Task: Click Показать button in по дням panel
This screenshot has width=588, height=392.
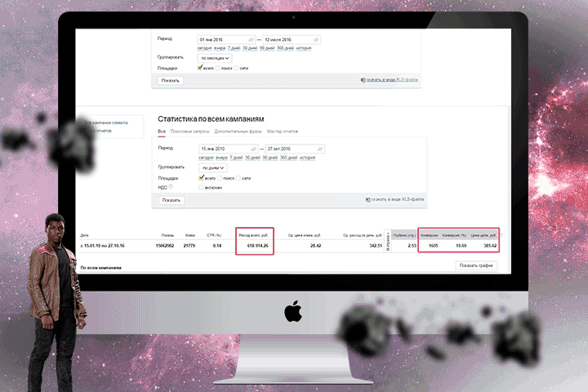Action: [171, 200]
